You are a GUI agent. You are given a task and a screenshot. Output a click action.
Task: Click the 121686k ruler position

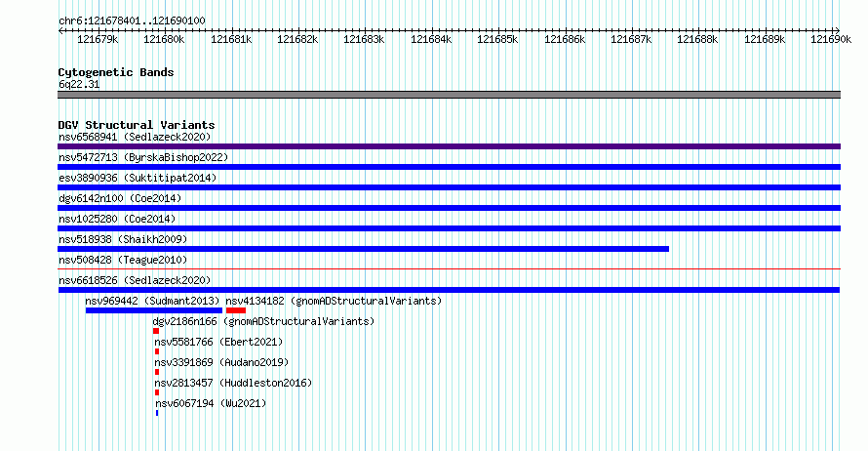click(564, 39)
